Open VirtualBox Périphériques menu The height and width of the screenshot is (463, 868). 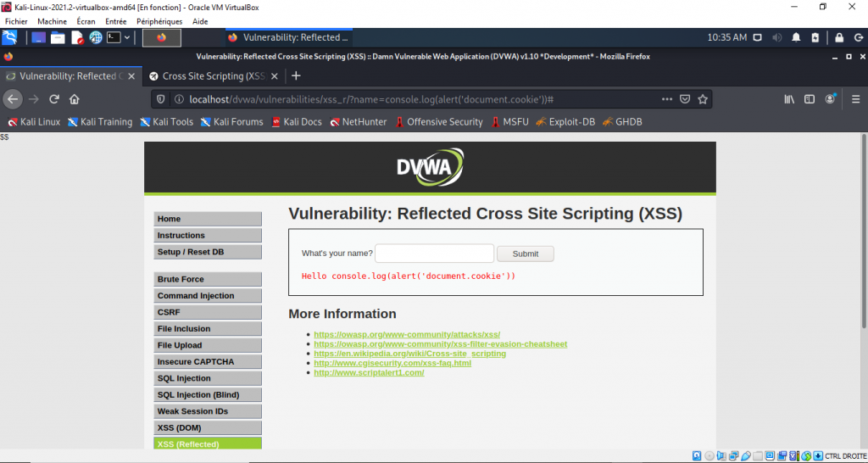(159, 21)
